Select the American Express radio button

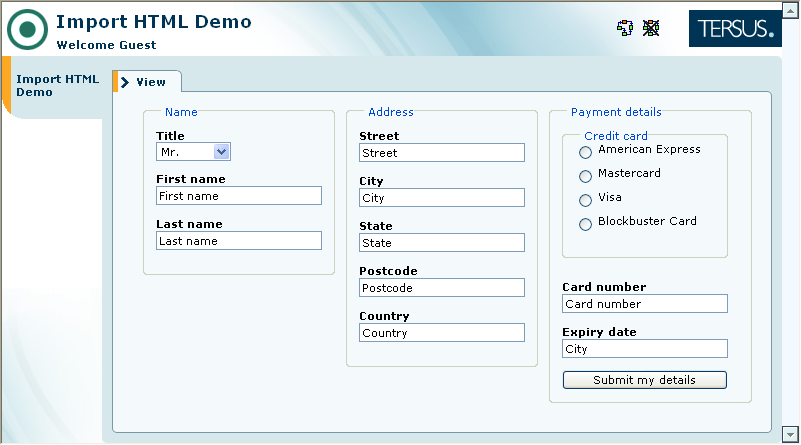[586, 152]
